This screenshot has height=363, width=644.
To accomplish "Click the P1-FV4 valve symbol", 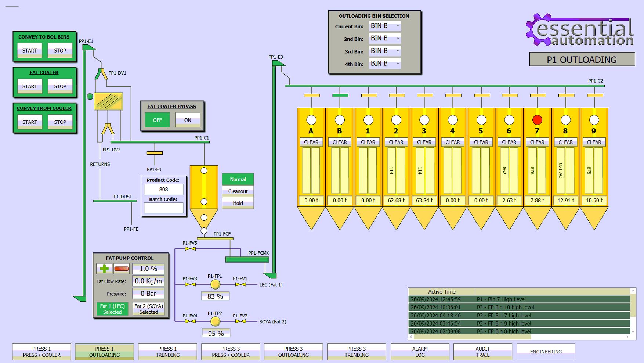I will (x=190, y=321).
